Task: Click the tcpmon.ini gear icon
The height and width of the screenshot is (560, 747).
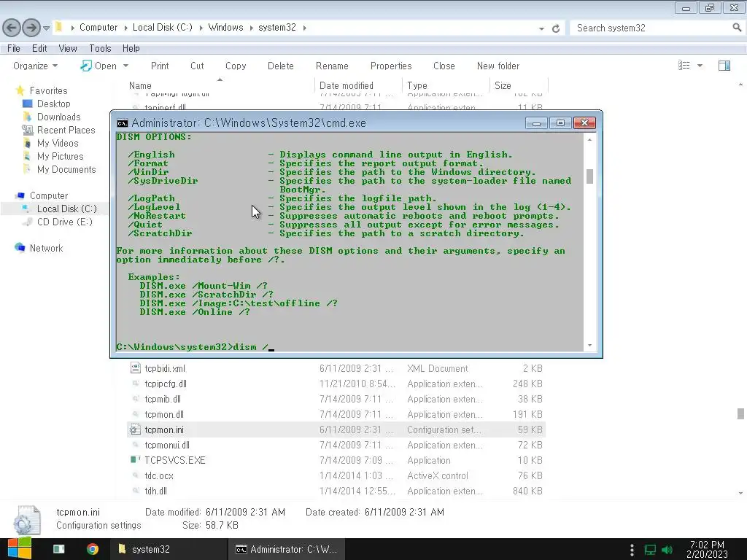Action: pyautogui.click(x=135, y=429)
